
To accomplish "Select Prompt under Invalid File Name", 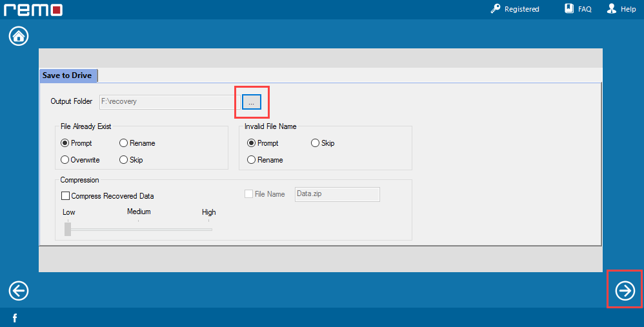I will pyautogui.click(x=263, y=143).
